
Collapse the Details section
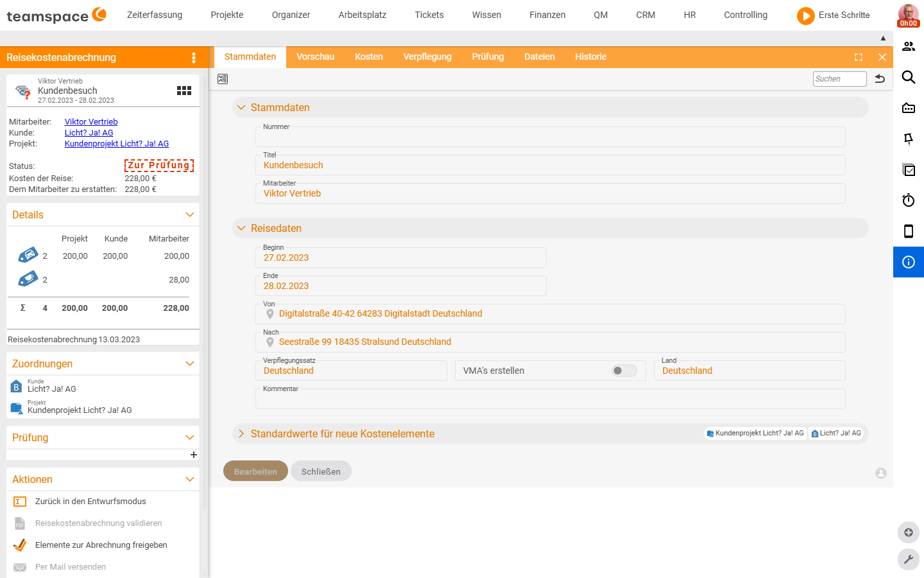coord(189,215)
